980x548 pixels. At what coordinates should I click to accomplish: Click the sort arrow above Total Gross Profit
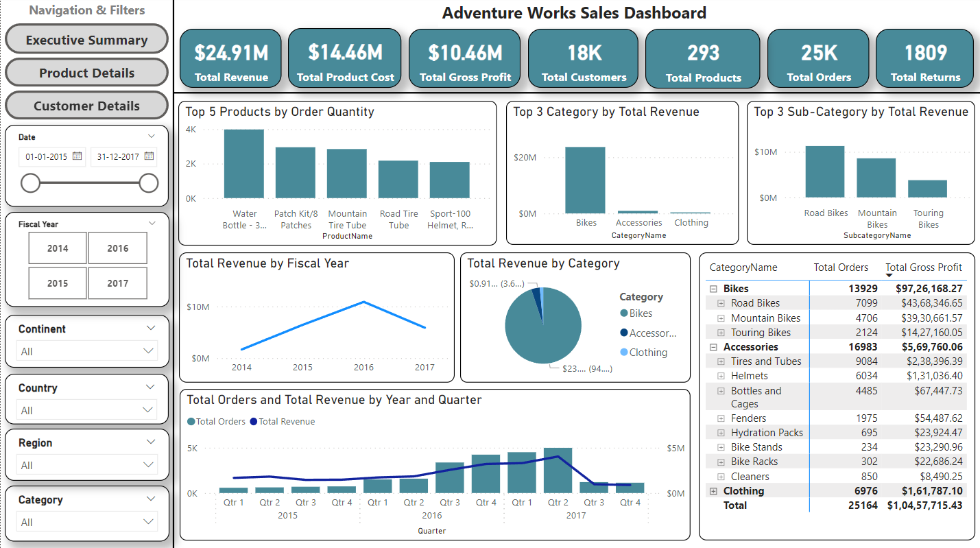click(889, 276)
